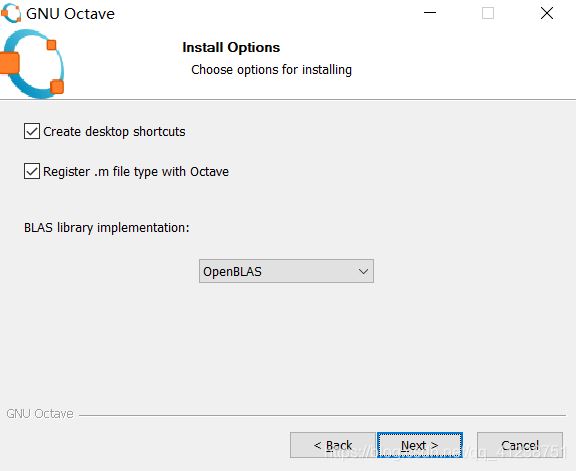Click the small Octave icon in title bar
Screen dimensions: 576x471
pyautogui.click(x=11, y=13)
